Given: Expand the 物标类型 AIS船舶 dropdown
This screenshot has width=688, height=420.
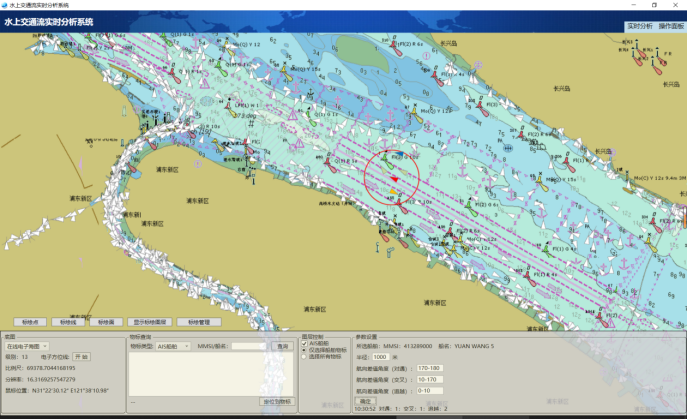Looking at the screenshot, I should 174,346.
